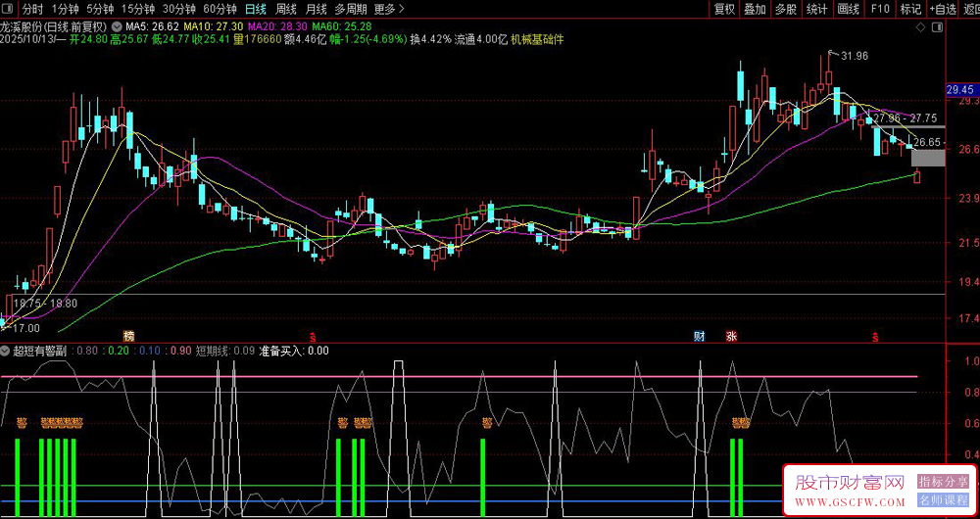Click the 涨 event marker icon
Viewport: 980px width, 519px height.
pyautogui.click(x=731, y=336)
